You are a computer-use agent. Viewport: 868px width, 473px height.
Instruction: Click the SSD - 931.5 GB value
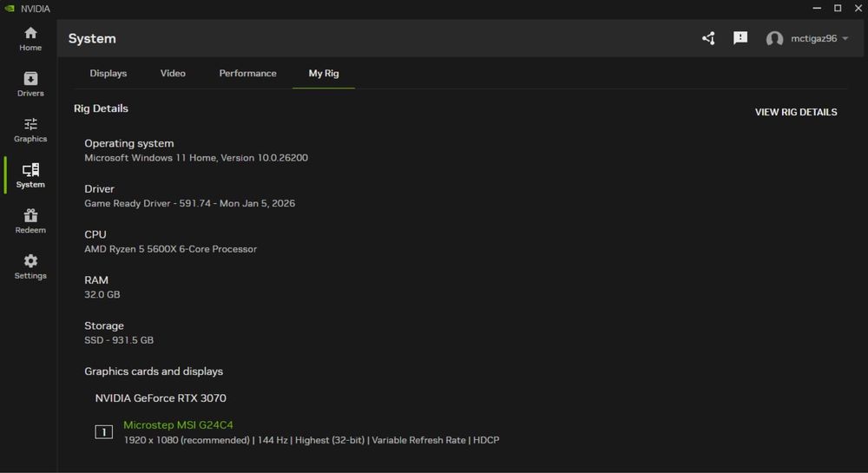tap(118, 340)
